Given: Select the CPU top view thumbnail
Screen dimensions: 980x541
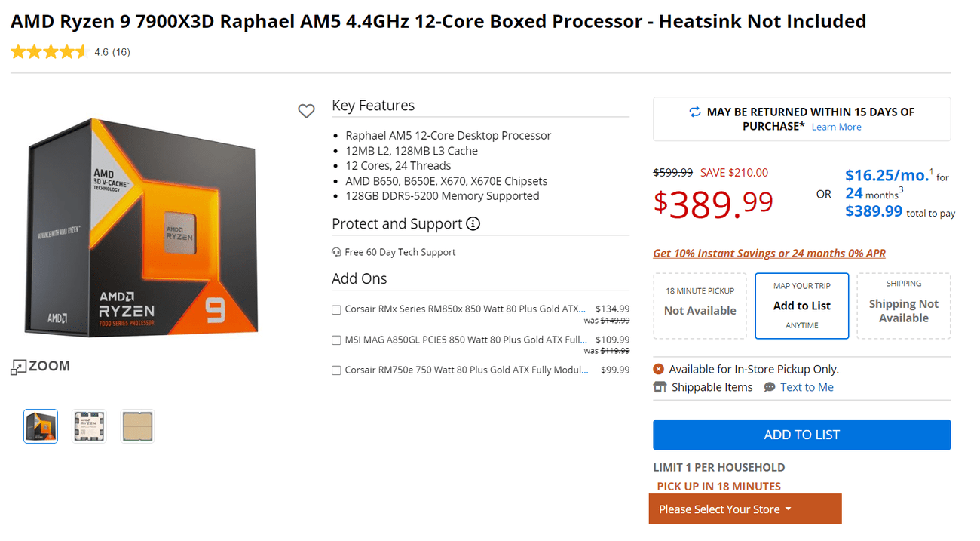Looking at the screenshot, I should (89, 426).
